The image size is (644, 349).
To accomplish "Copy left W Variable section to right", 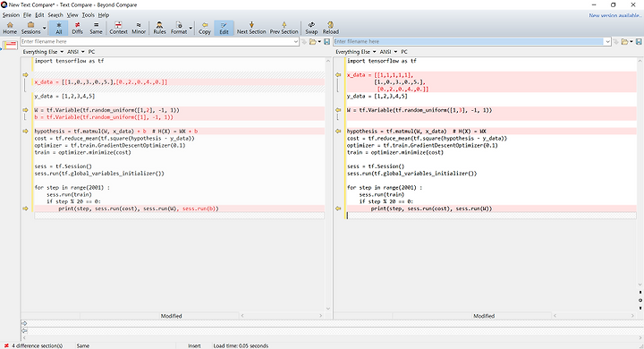I will tap(25, 110).
